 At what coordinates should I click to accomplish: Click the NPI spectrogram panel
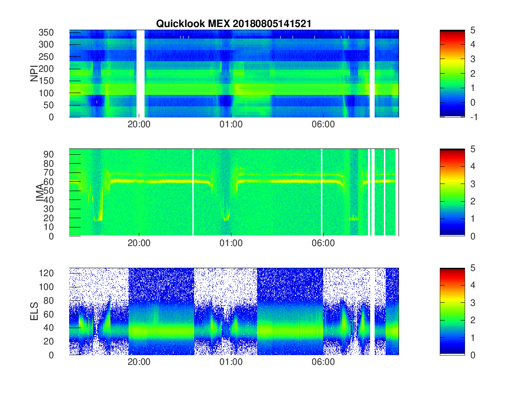234,74
